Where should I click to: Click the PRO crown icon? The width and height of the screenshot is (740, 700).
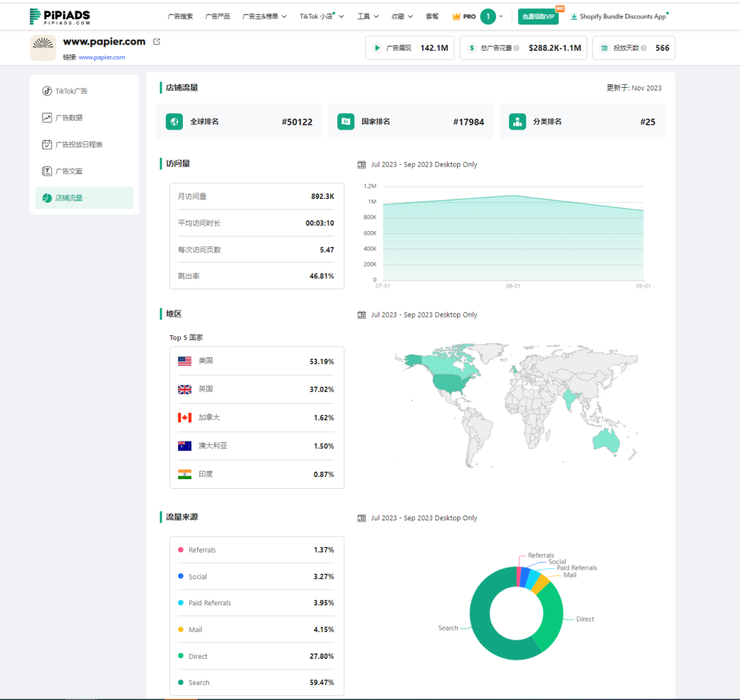point(456,16)
